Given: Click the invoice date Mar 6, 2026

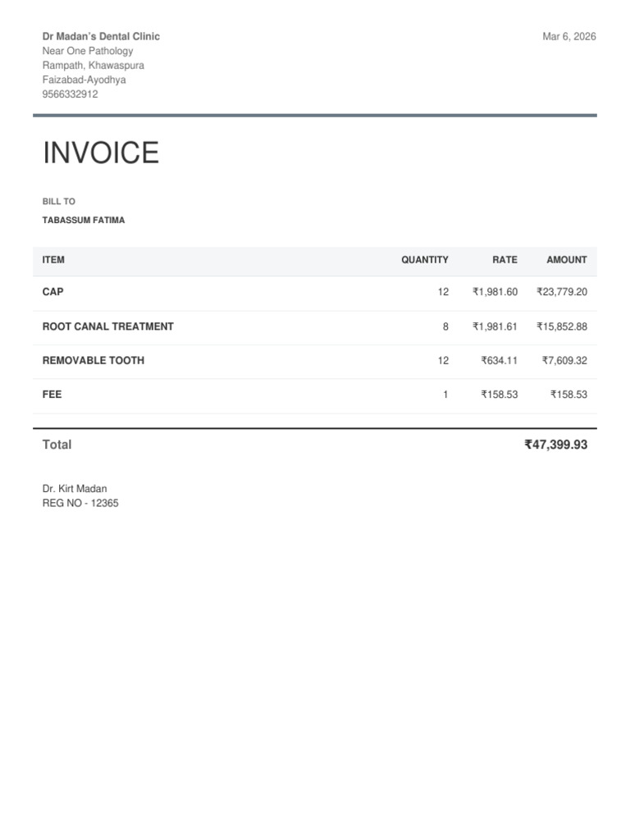Looking at the screenshot, I should 569,36.
